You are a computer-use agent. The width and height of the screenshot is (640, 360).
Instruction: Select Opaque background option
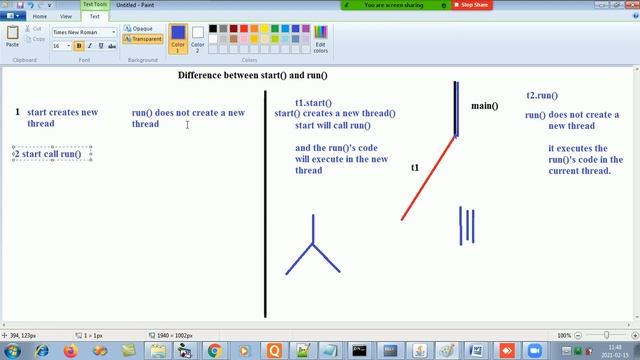[138, 29]
